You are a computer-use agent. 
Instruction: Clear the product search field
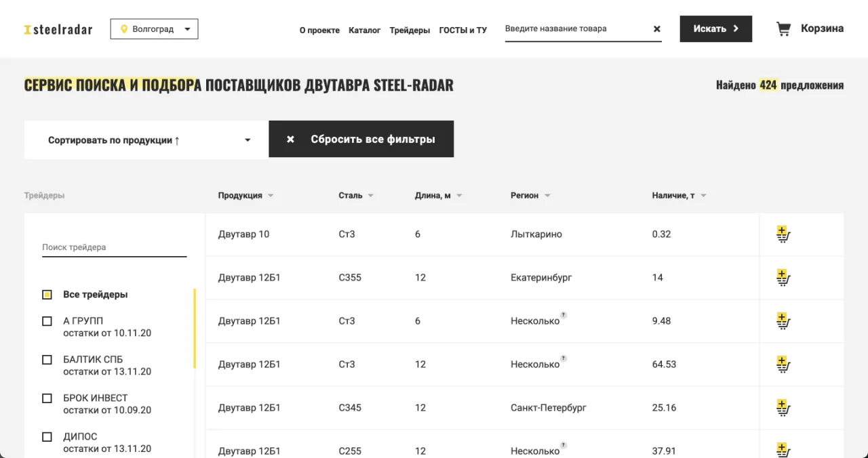(656, 28)
